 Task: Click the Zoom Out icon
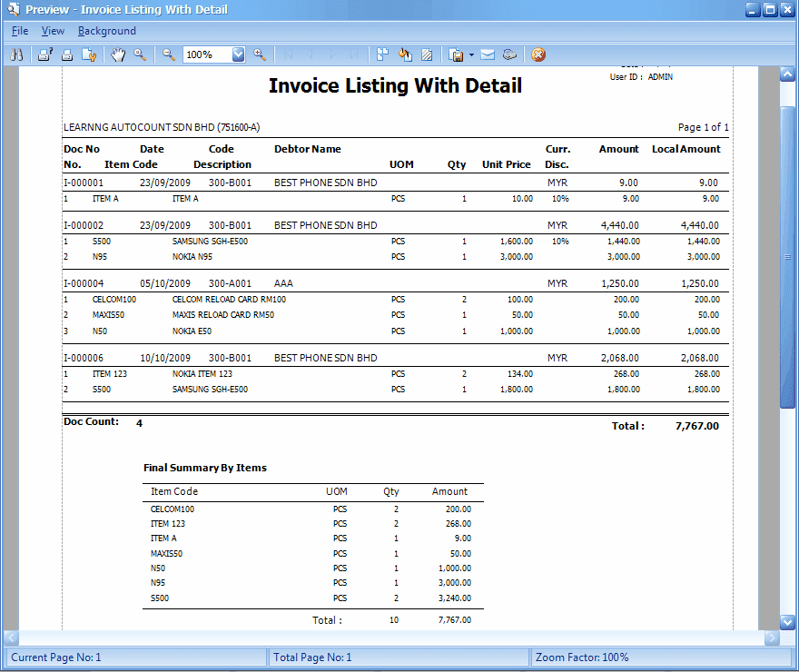point(169,54)
